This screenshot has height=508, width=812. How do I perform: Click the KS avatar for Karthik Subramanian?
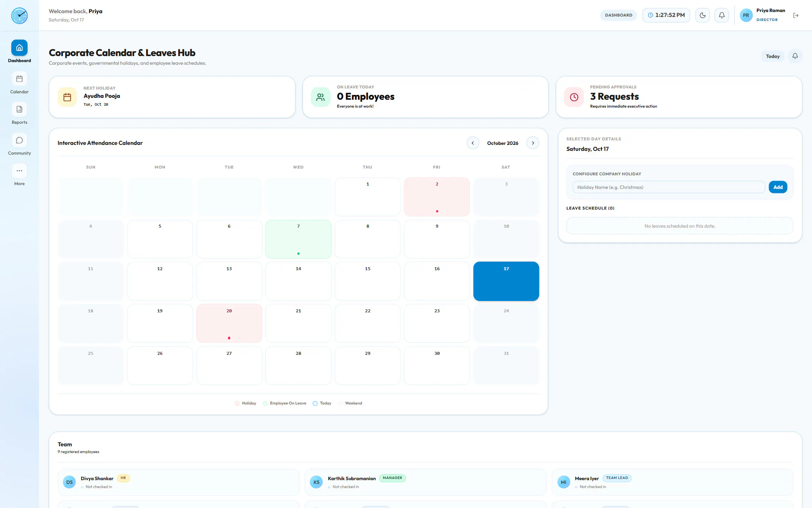pyautogui.click(x=316, y=482)
